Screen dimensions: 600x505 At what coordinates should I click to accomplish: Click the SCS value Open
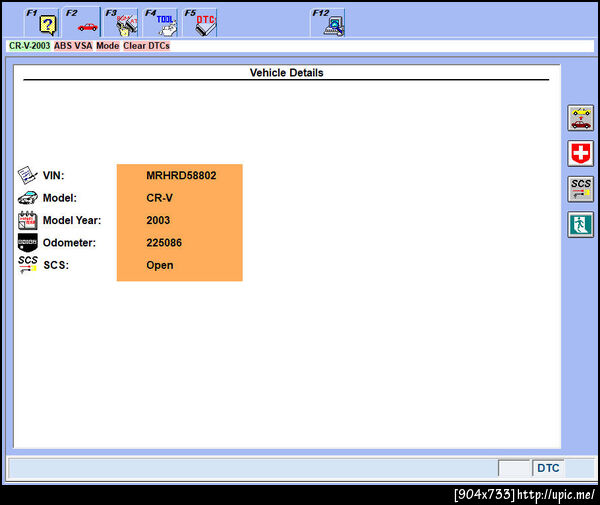[x=160, y=266]
